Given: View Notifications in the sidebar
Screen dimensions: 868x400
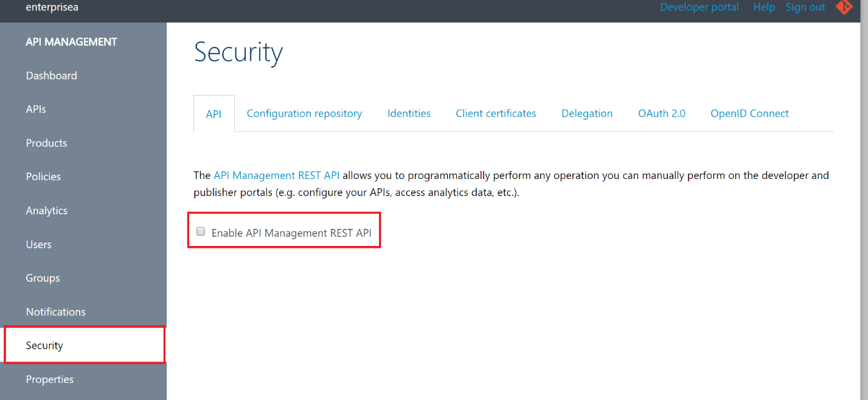Looking at the screenshot, I should 55,311.
